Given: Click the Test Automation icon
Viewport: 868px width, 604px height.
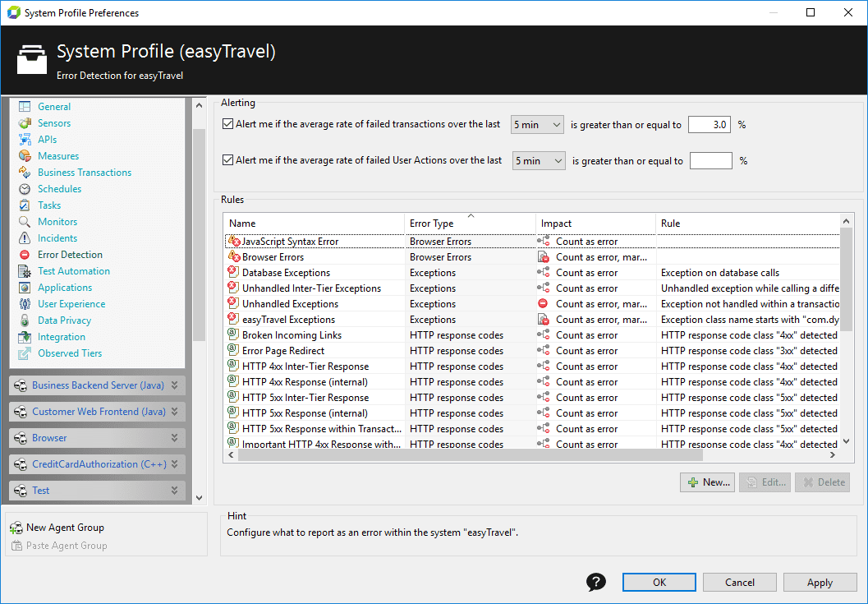Looking at the screenshot, I should (x=25, y=271).
